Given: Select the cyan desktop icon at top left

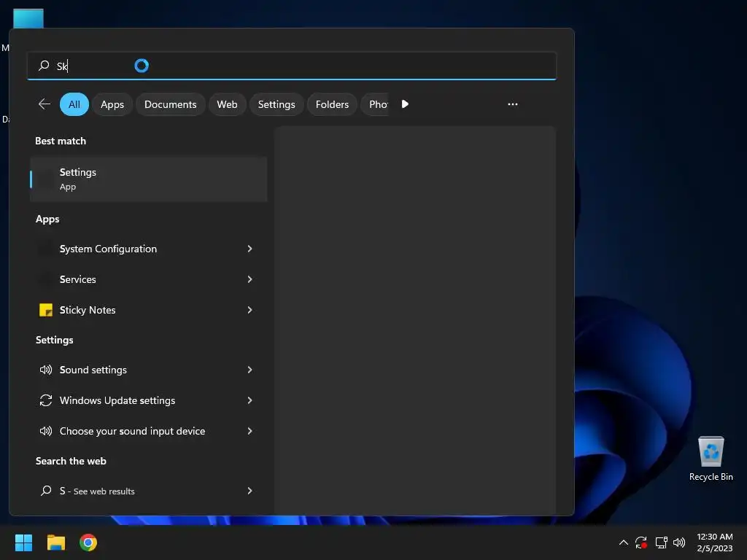Looking at the screenshot, I should pyautogui.click(x=28, y=18).
